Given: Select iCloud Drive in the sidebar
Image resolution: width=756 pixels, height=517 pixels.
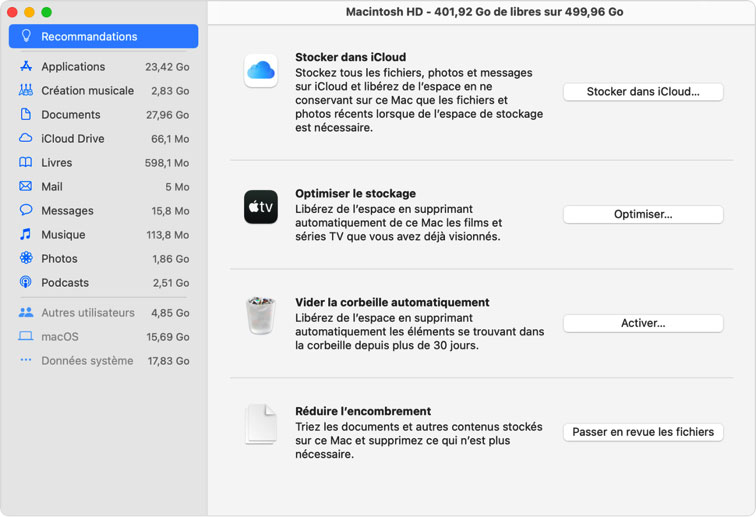Looking at the screenshot, I should (x=103, y=138).
